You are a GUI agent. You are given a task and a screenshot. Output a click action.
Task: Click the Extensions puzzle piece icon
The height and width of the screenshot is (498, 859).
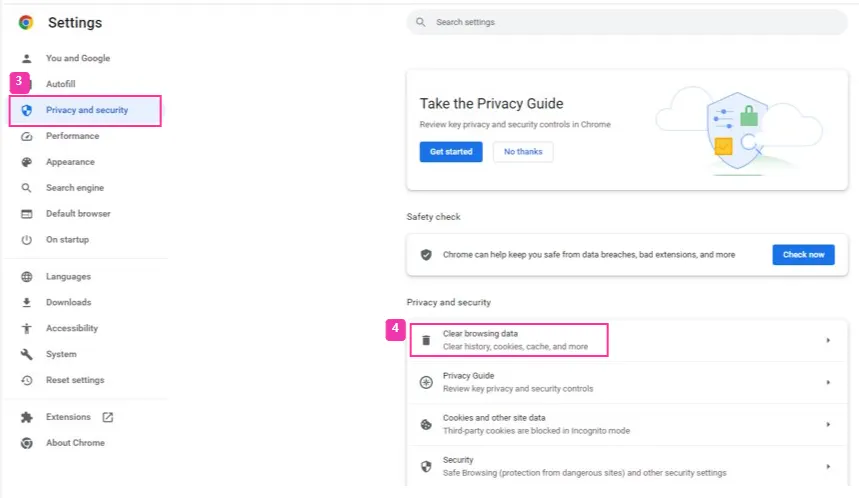[27, 417]
